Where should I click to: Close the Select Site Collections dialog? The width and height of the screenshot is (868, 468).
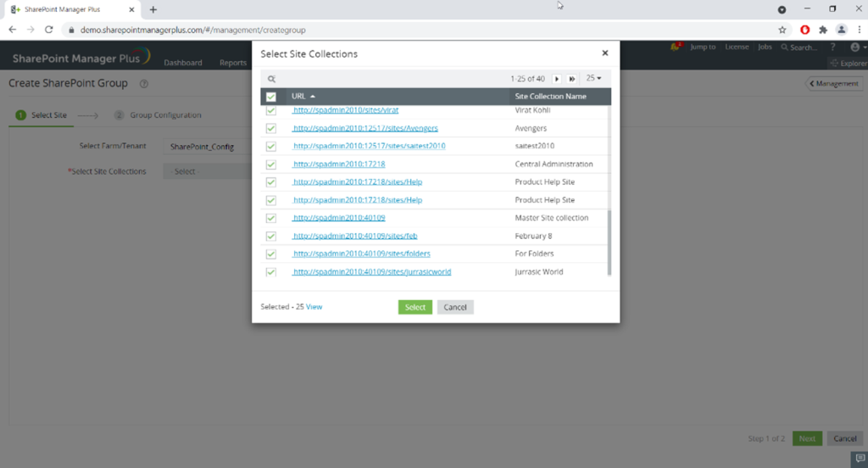(x=605, y=53)
